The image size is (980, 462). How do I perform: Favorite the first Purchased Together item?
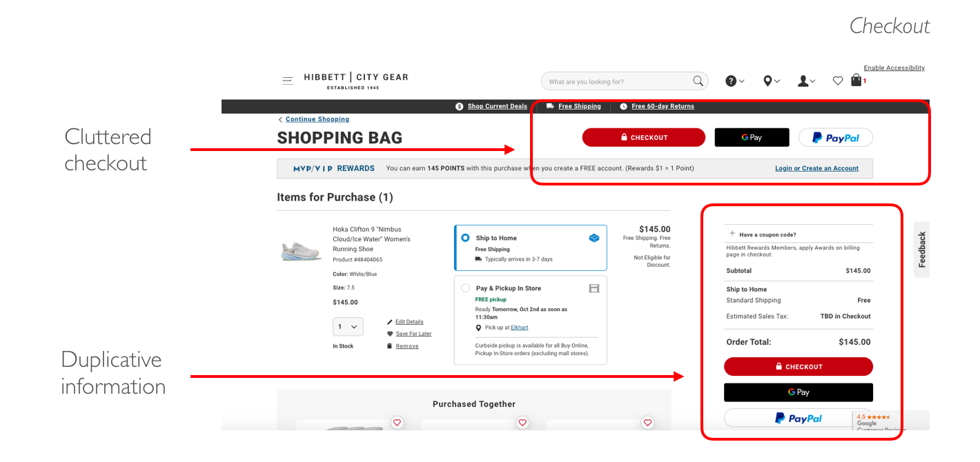tap(398, 423)
